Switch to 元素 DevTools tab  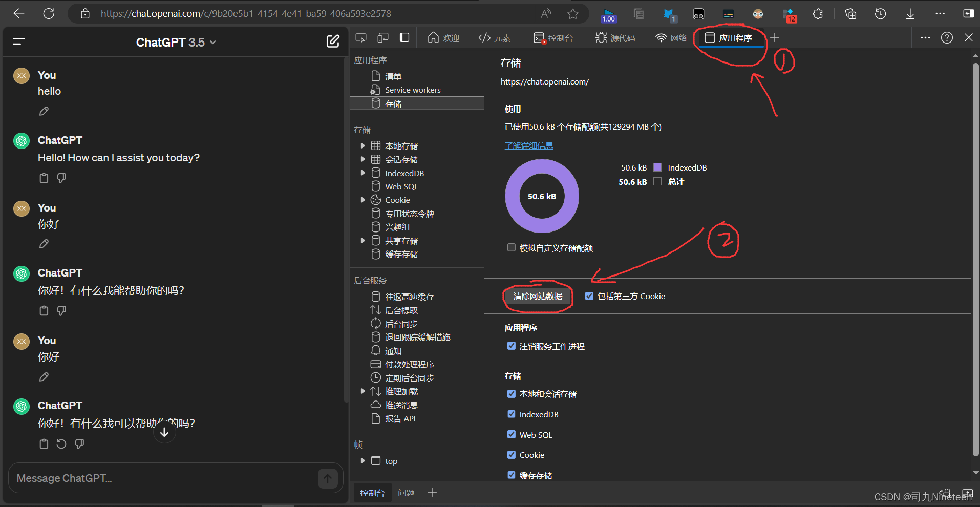494,38
